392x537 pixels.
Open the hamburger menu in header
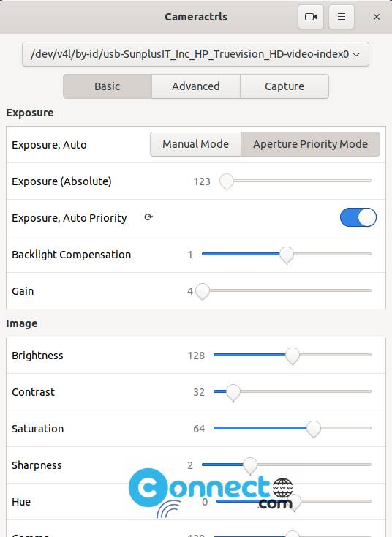pyautogui.click(x=342, y=17)
